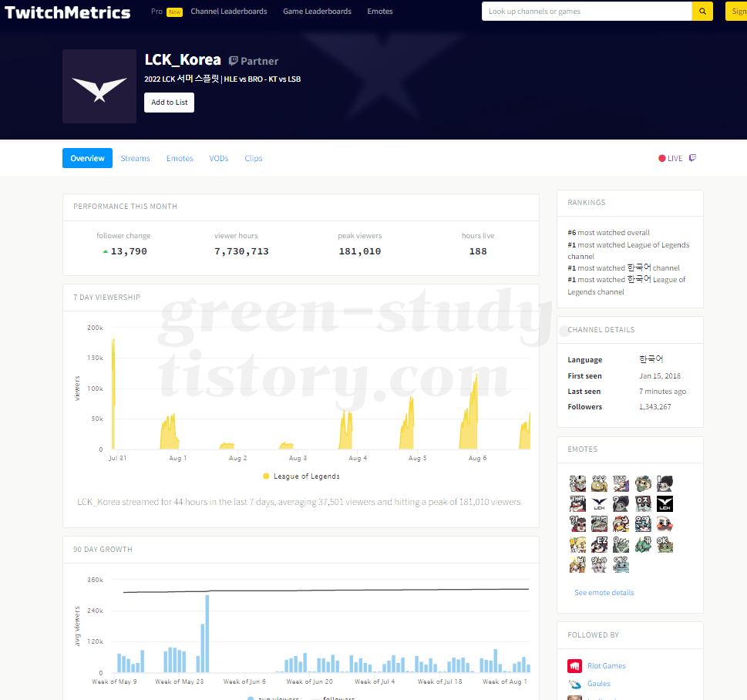This screenshot has width=747, height=700.
Task: Select the "뀨" green creature emote
Action: (x=643, y=544)
